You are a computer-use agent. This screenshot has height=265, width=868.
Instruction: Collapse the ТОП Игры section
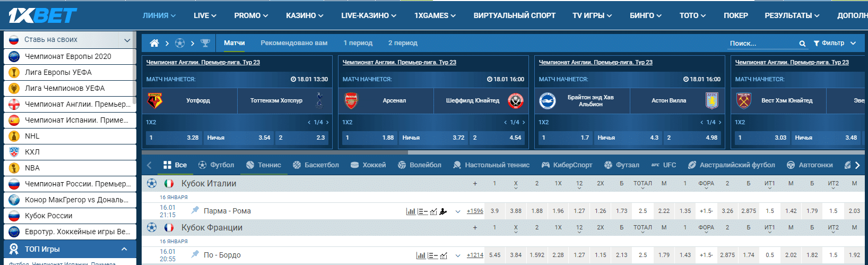(x=124, y=249)
